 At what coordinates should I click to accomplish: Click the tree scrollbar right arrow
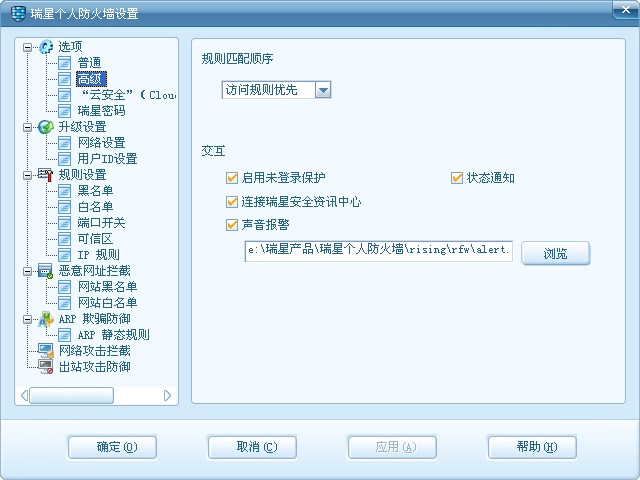167,395
